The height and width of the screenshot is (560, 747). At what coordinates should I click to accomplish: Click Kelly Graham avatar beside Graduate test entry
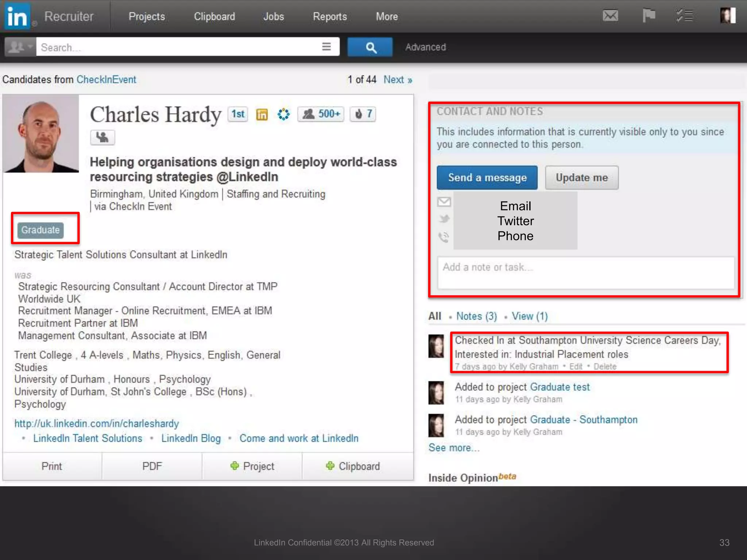tap(436, 393)
